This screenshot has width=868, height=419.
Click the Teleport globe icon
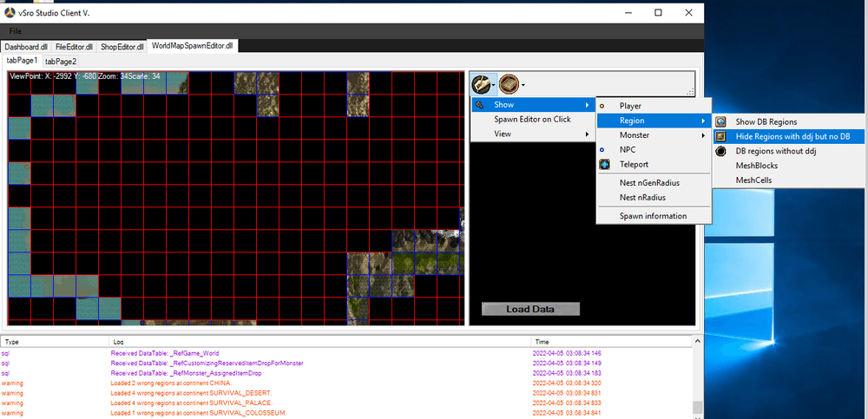pos(604,164)
